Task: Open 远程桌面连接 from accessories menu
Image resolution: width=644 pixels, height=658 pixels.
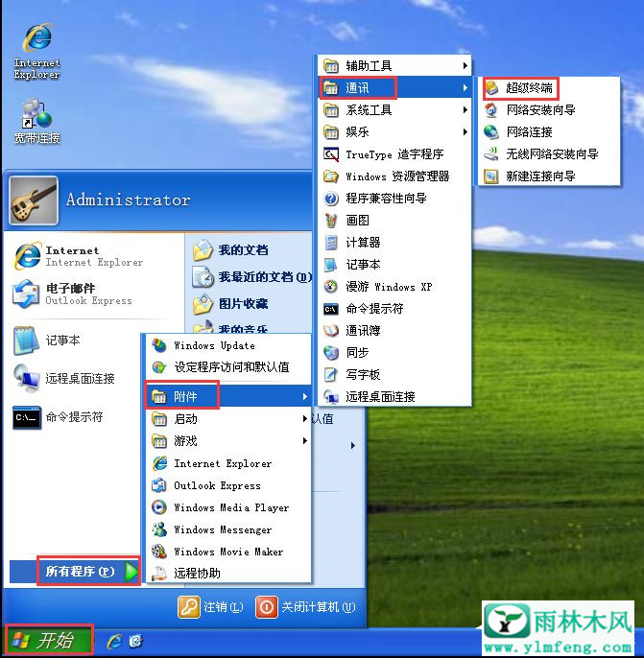Action: pyautogui.click(x=394, y=396)
